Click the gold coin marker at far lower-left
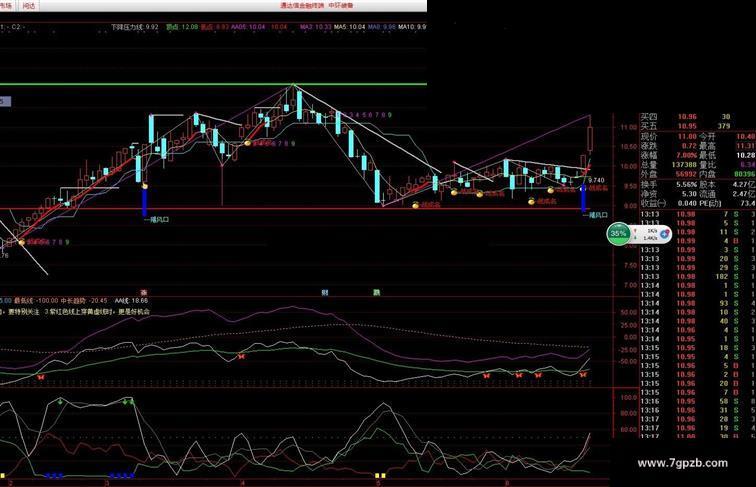 pos(22,242)
